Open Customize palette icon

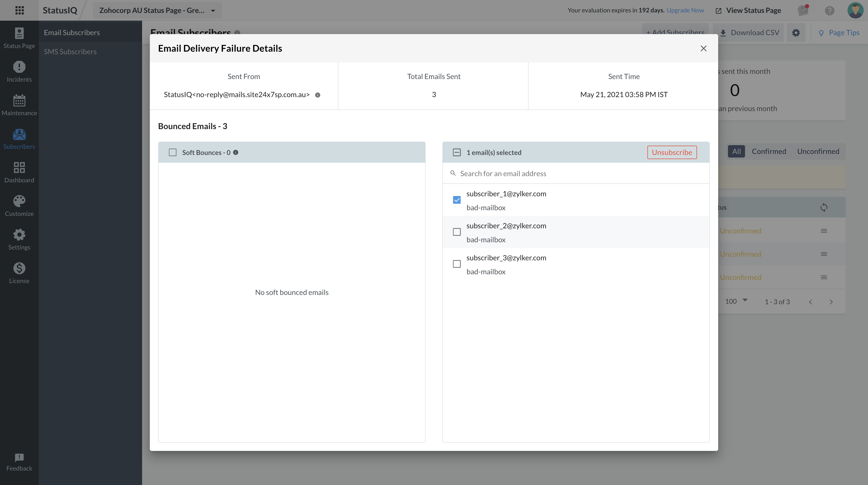coord(19,201)
